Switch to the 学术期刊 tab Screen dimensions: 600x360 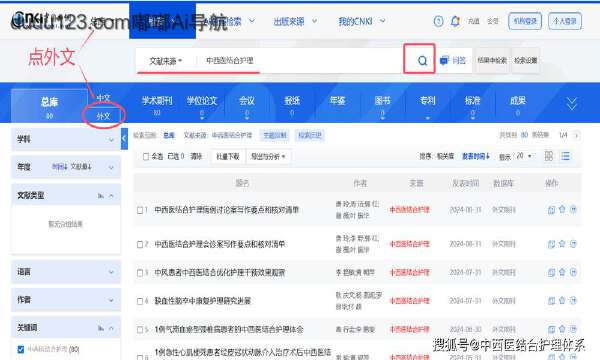[x=157, y=101]
